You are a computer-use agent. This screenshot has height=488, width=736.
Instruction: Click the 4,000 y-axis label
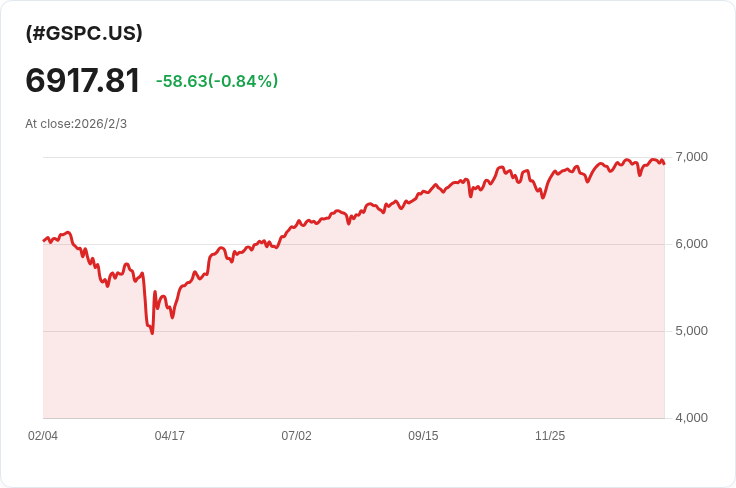pyautogui.click(x=691, y=418)
